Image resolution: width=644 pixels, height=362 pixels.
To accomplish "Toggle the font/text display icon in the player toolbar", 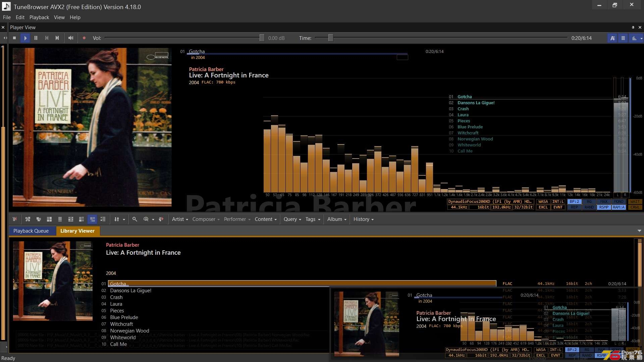I will [x=612, y=38].
